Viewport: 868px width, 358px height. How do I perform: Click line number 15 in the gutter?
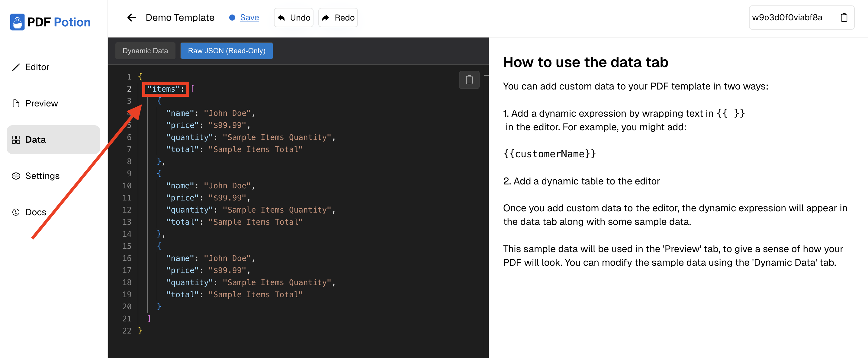(127, 246)
